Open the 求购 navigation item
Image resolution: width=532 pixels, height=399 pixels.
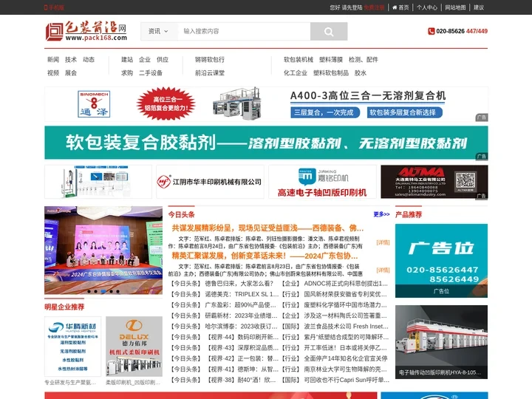click(x=127, y=73)
